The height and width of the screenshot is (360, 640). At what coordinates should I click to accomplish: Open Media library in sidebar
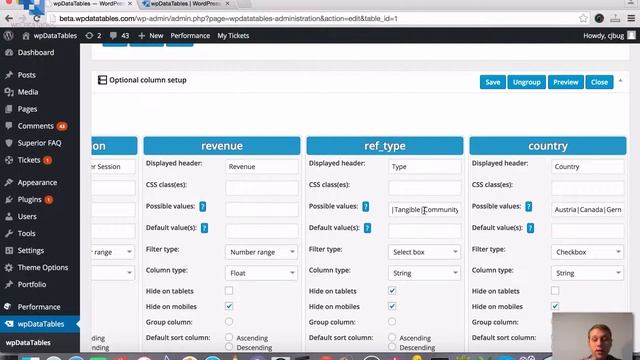click(27, 92)
